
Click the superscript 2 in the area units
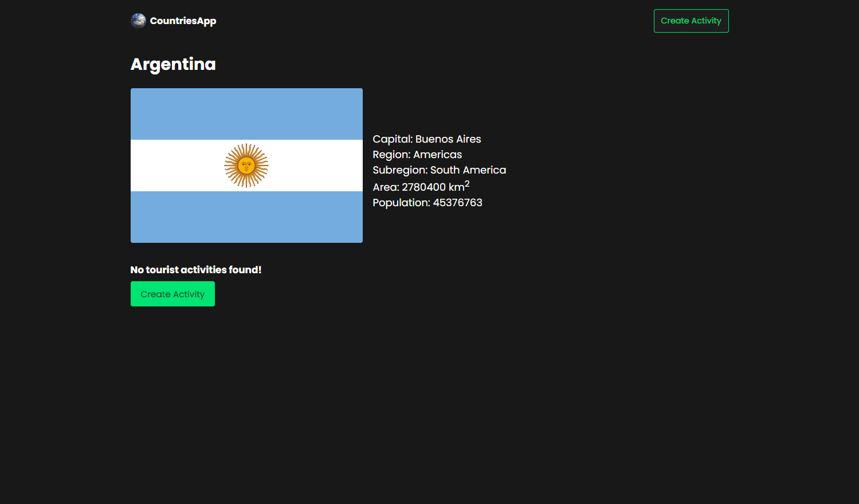click(x=467, y=182)
